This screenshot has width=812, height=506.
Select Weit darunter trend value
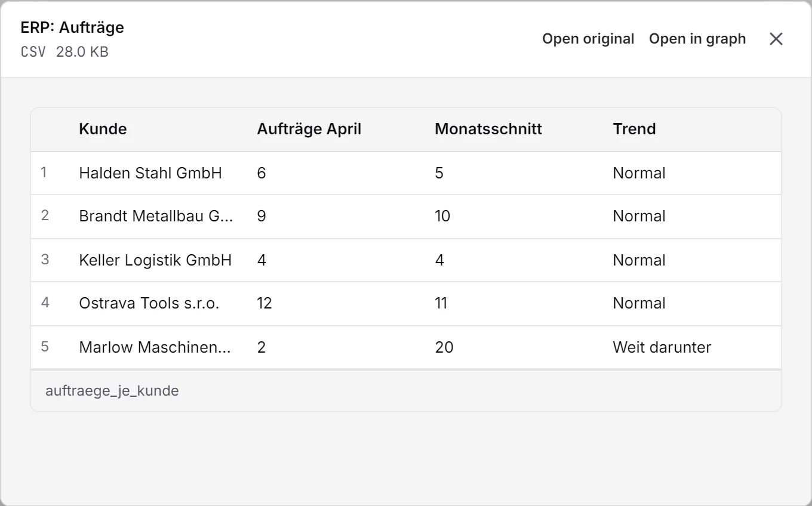[x=662, y=347]
